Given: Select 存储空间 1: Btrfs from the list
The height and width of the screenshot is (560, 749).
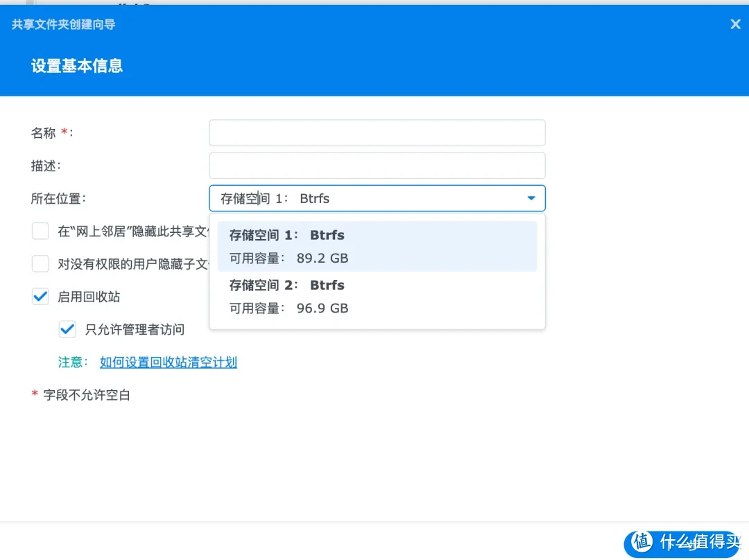Looking at the screenshot, I should pyautogui.click(x=291, y=235).
